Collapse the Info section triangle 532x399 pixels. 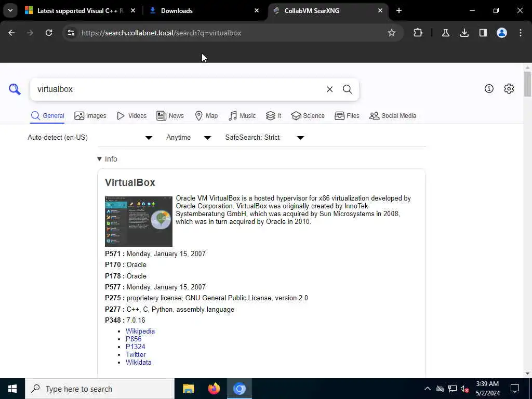point(99,159)
